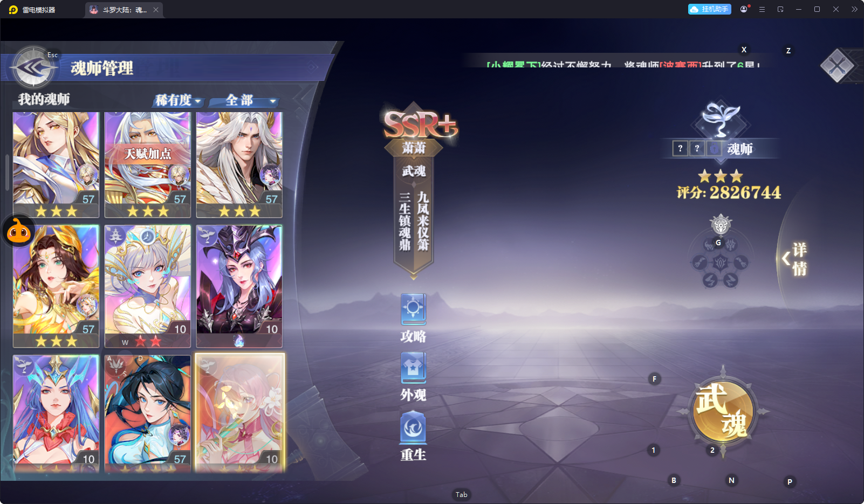Click the orange pumpkin floating icon
The height and width of the screenshot is (504, 864).
(x=19, y=231)
